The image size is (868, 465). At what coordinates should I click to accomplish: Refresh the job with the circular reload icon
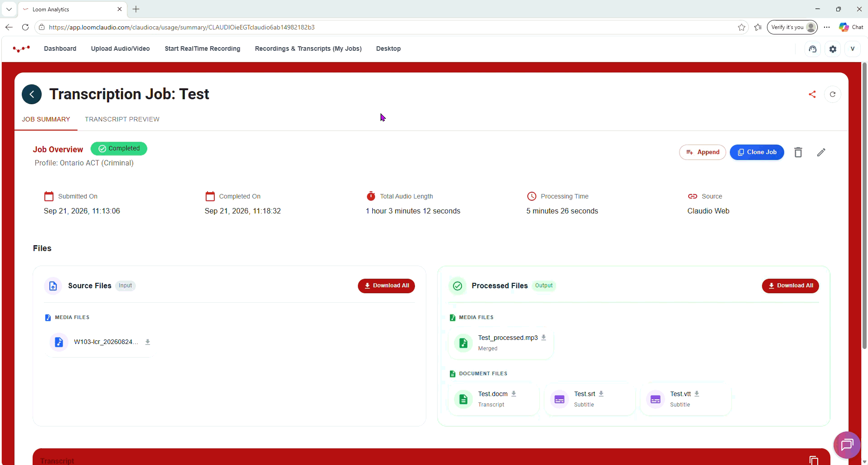[833, 94]
